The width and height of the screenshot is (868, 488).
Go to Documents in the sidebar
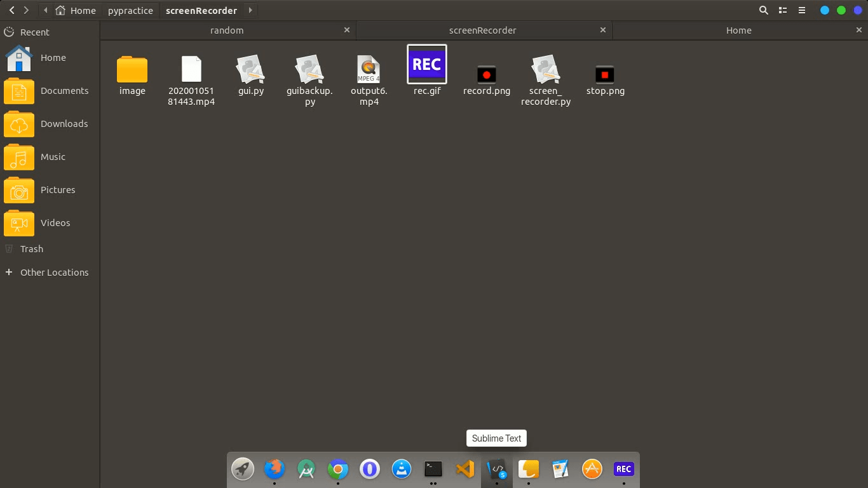[50, 91]
